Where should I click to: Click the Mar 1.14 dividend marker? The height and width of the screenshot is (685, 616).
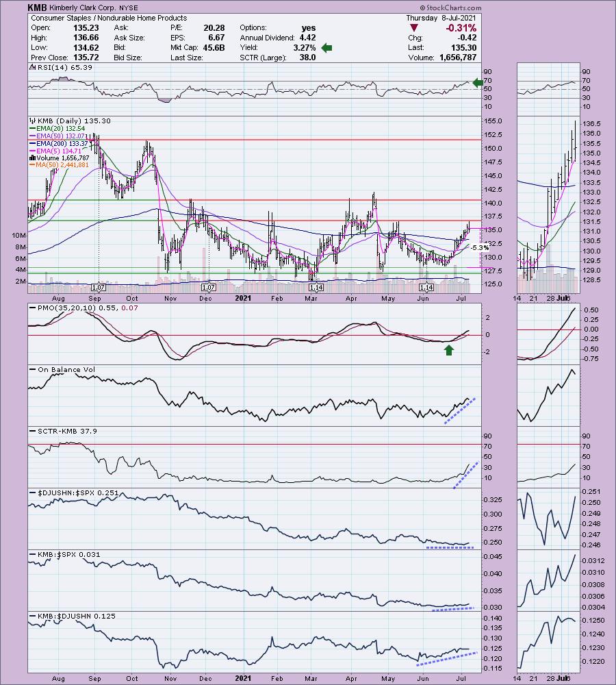316,288
